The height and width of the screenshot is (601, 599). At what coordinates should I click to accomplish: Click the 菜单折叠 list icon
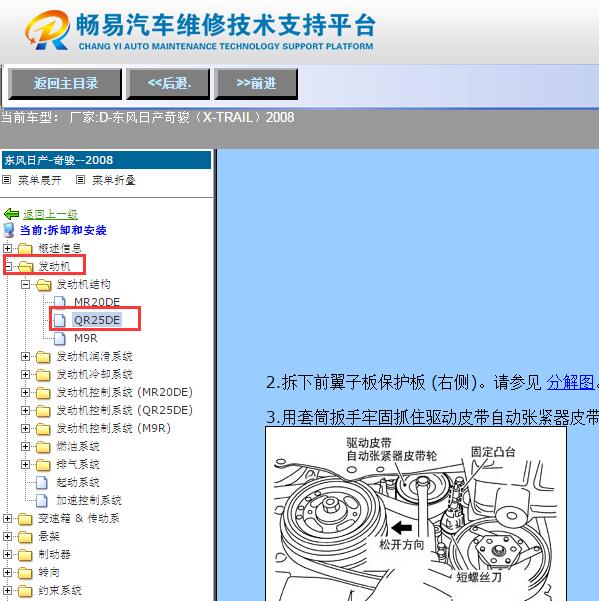80,179
